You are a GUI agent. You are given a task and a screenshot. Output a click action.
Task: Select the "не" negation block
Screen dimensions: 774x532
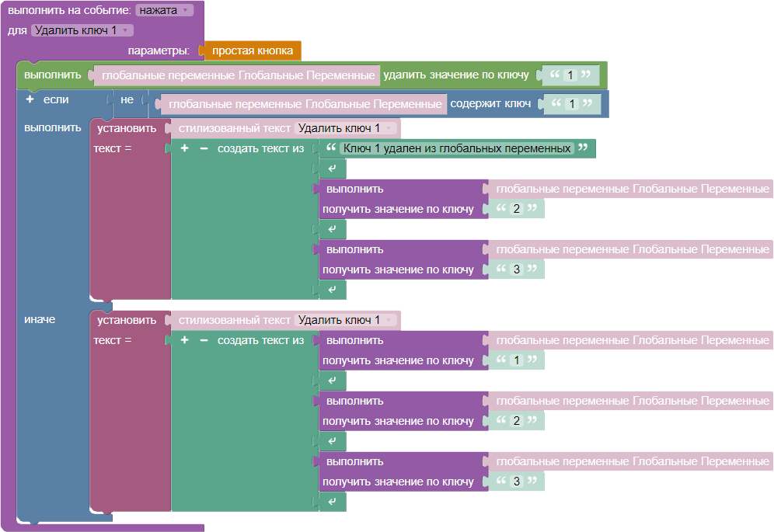click(127, 100)
